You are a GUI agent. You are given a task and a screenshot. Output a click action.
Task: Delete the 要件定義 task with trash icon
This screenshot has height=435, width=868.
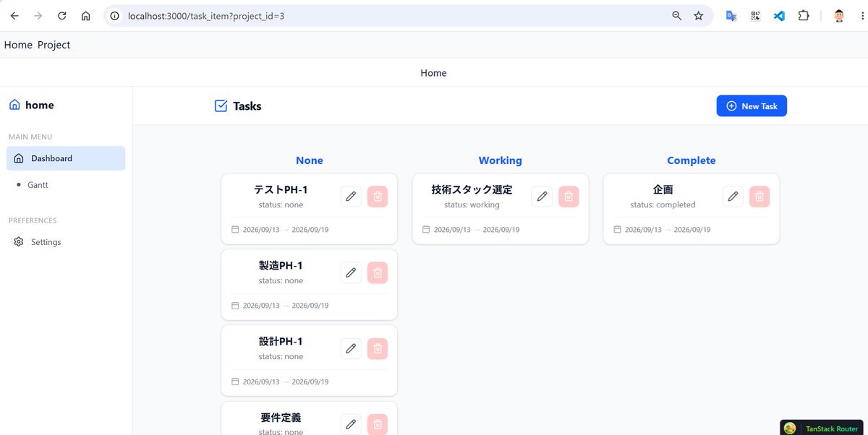coord(378,424)
